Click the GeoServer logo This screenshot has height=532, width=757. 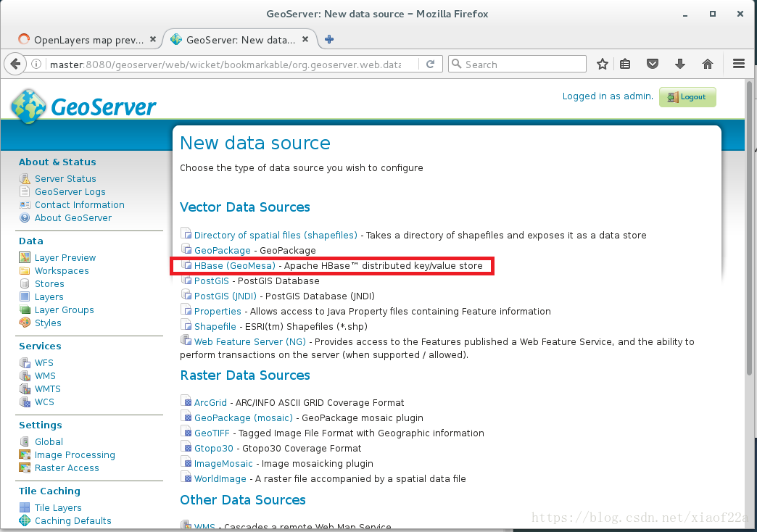pos(83,107)
